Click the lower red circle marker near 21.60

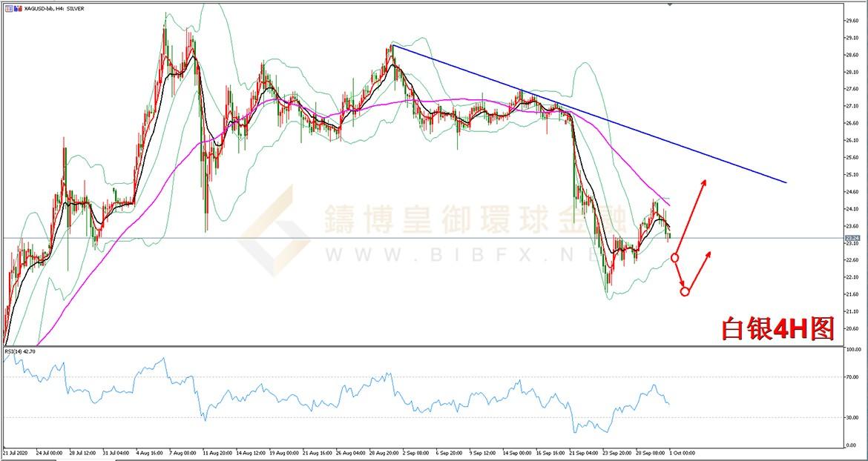pyautogui.click(x=685, y=291)
